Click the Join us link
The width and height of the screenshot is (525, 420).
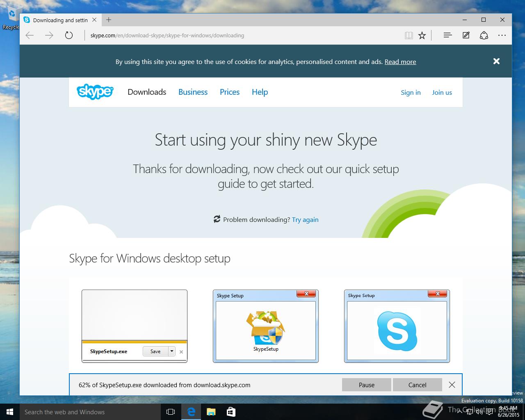click(x=442, y=92)
